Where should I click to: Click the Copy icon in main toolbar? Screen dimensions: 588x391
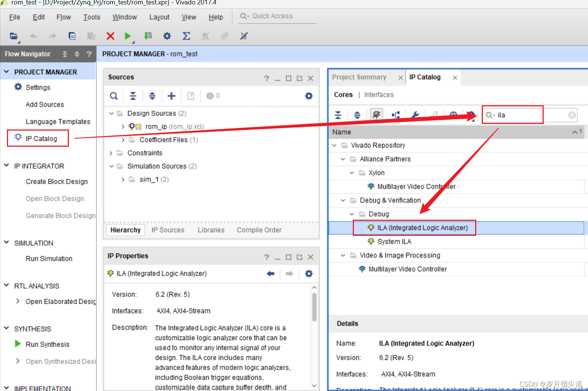[72, 36]
